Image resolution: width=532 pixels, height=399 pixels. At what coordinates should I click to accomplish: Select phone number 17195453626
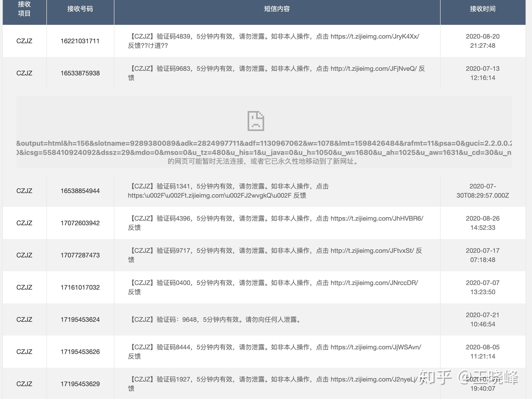(80, 352)
